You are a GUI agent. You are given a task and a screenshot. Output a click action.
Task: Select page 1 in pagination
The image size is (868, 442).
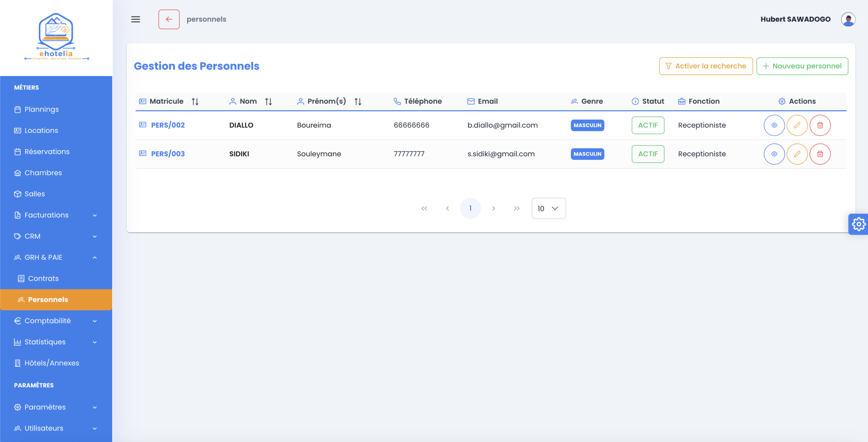tap(470, 208)
